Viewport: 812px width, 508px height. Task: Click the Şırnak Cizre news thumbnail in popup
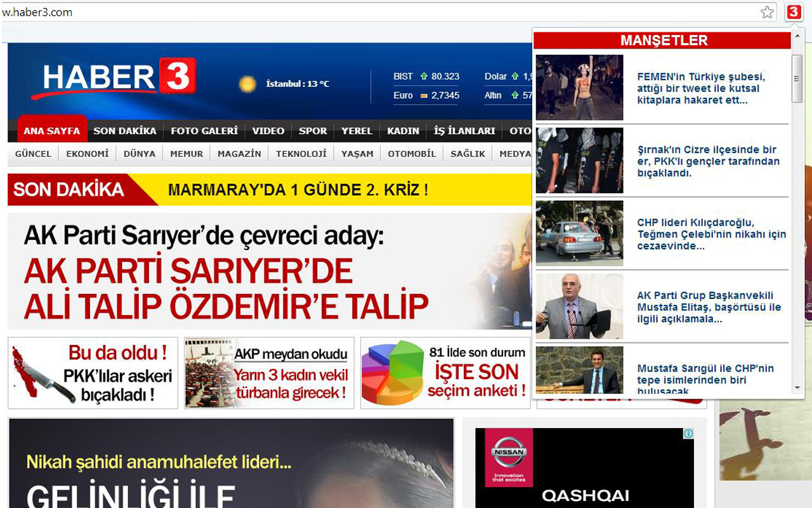click(580, 161)
